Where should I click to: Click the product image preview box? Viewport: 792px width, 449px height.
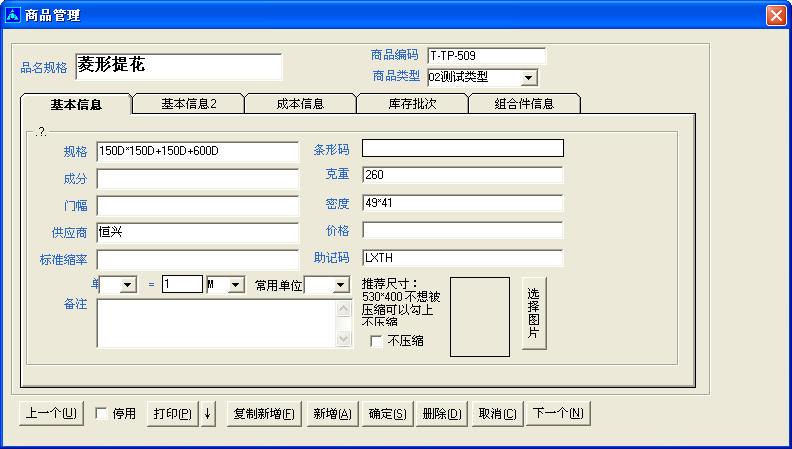tap(480, 317)
